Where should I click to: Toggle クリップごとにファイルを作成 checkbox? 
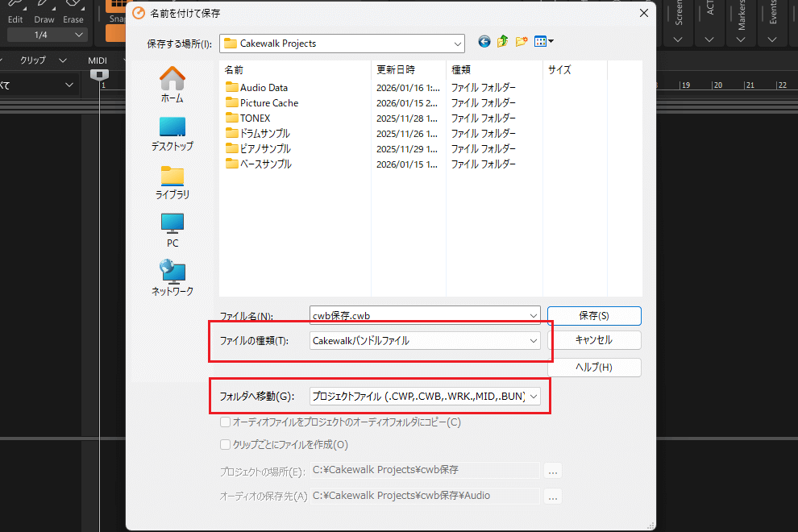226,444
